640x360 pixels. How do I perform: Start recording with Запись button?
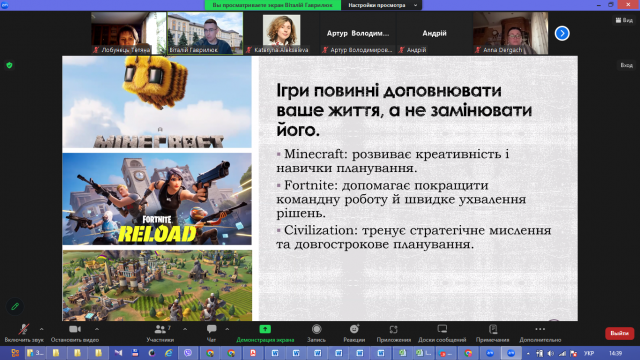[x=316, y=333]
